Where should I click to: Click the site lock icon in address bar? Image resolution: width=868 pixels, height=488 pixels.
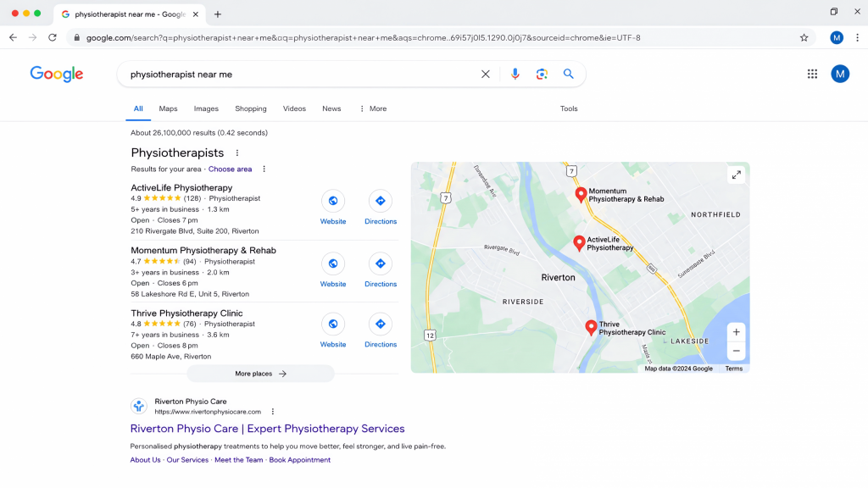coord(77,37)
